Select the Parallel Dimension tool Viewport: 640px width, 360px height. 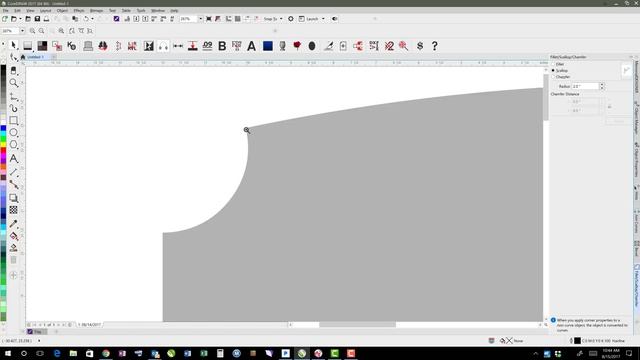(13, 172)
